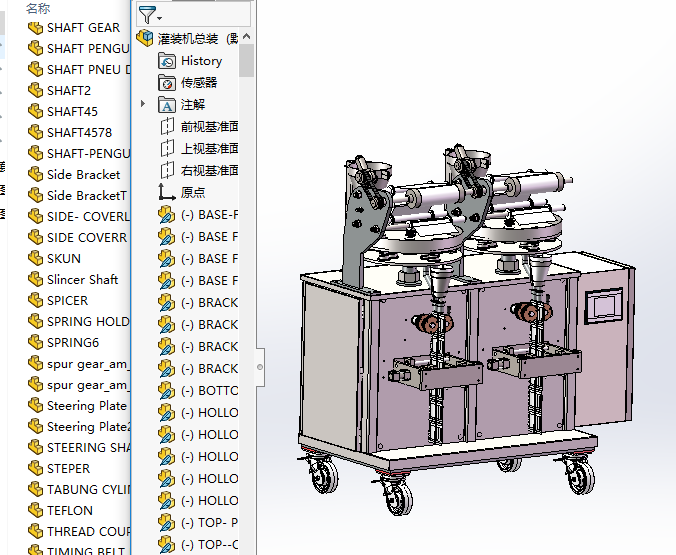Select the 注解 annotations icon
This screenshot has width=676, height=555.
coord(167,105)
